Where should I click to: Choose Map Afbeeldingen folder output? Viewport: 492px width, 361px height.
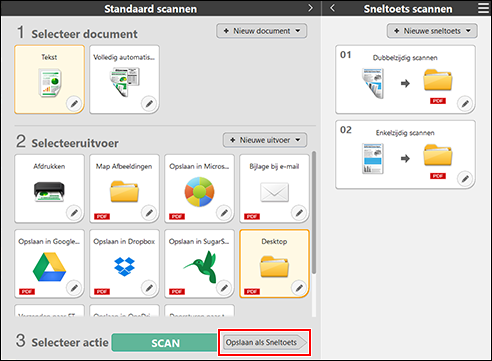coord(124,188)
